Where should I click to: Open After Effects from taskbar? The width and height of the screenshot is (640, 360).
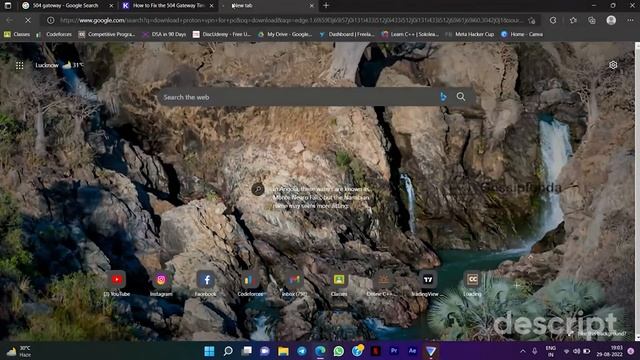point(412,351)
